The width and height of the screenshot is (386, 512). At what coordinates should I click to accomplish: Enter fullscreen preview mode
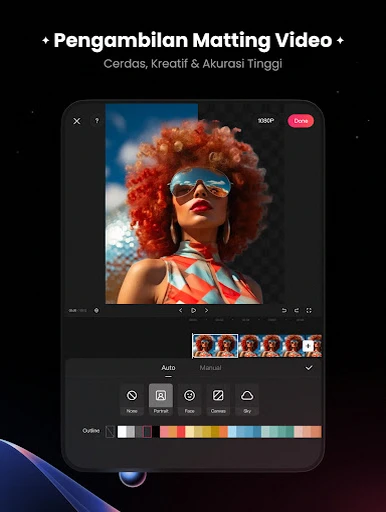(309, 310)
